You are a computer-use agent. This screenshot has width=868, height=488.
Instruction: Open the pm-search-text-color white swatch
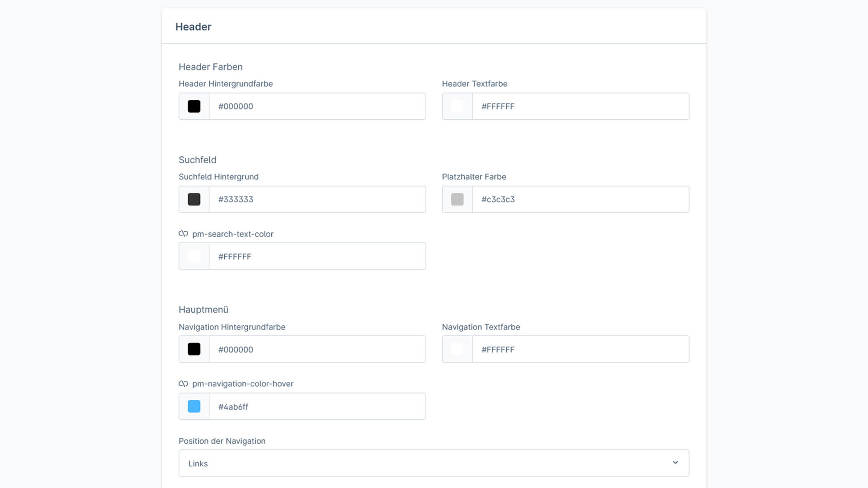194,256
